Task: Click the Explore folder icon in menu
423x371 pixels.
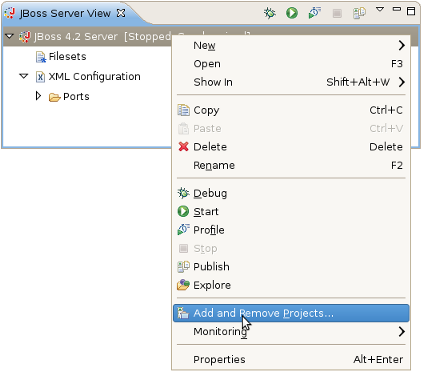Action: point(183,285)
